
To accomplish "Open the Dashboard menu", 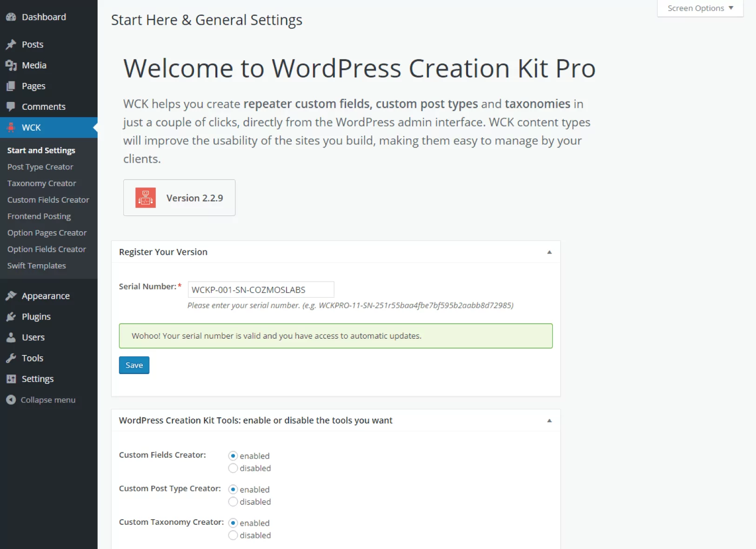I will tap(49, 17).
